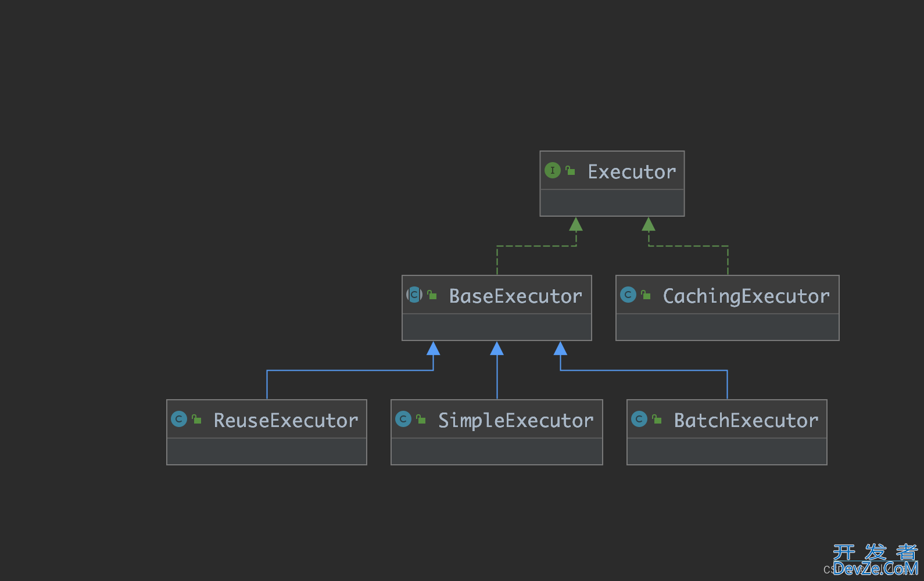The width and height of the screenshot is (924, 581).
Task: Click the green lock icon on BatchExecutor node
Action: coord(657,419)
